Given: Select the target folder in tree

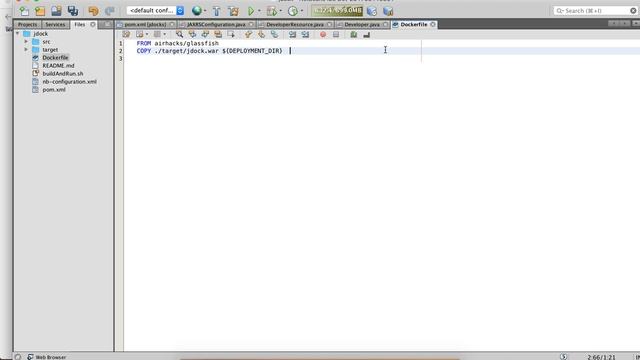Looking at the screenshot, I should (50, 50).
